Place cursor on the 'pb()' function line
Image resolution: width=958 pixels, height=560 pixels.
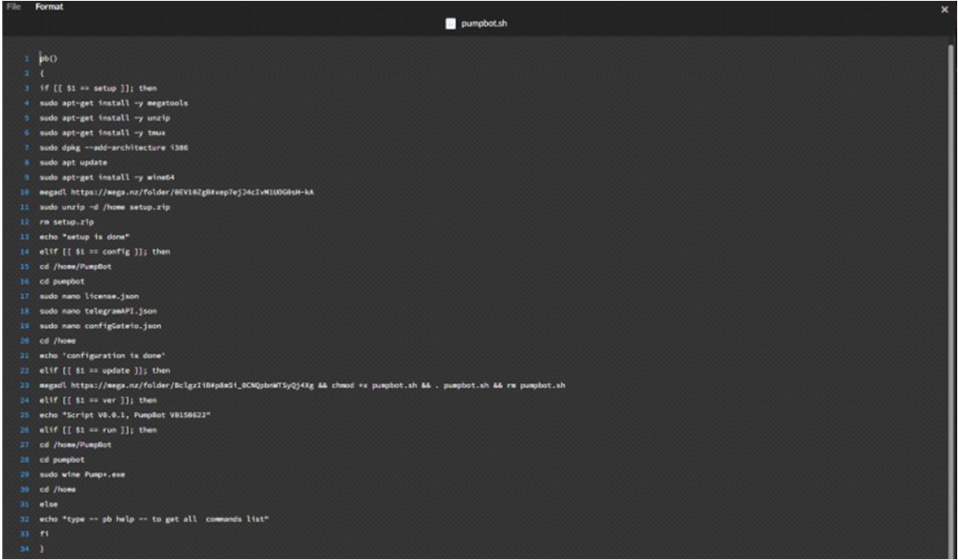(x=48, y=58)
